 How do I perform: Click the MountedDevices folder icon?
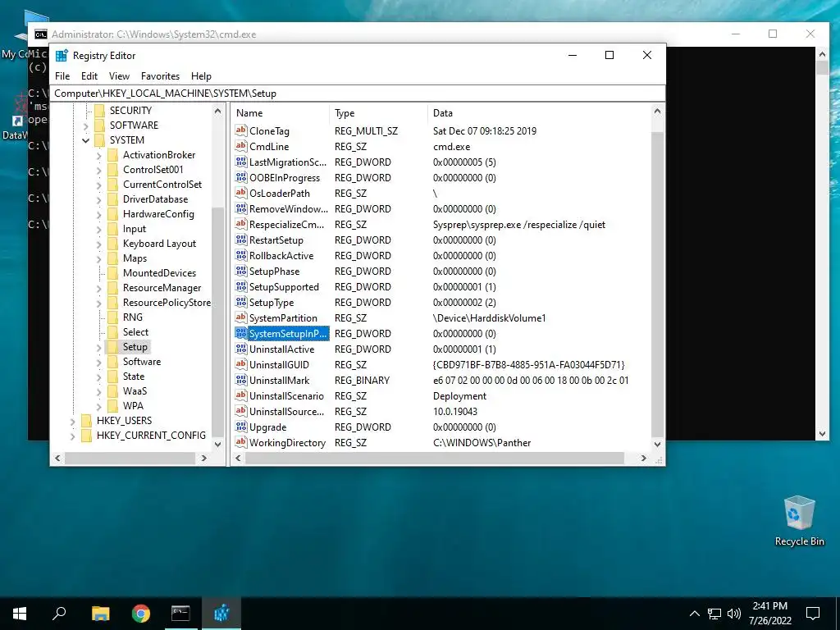pyautogui.click(x=112, y=272)
